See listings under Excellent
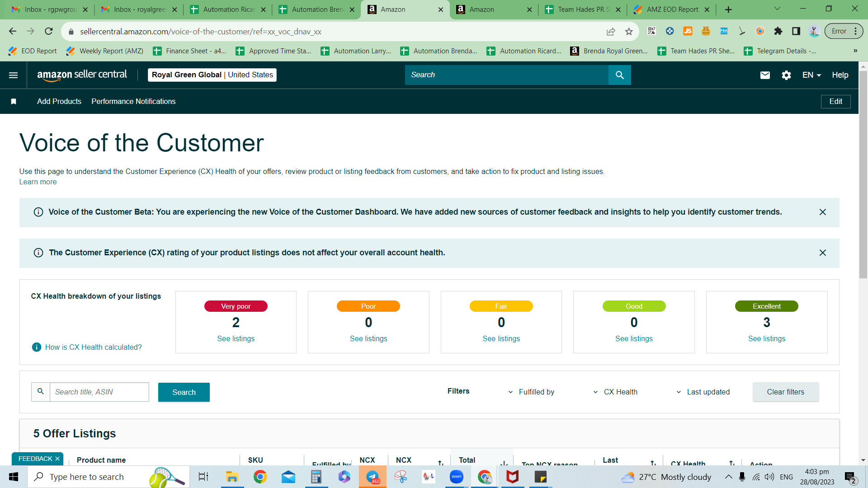The image size is (868, 488). click(x=766, y=339)
